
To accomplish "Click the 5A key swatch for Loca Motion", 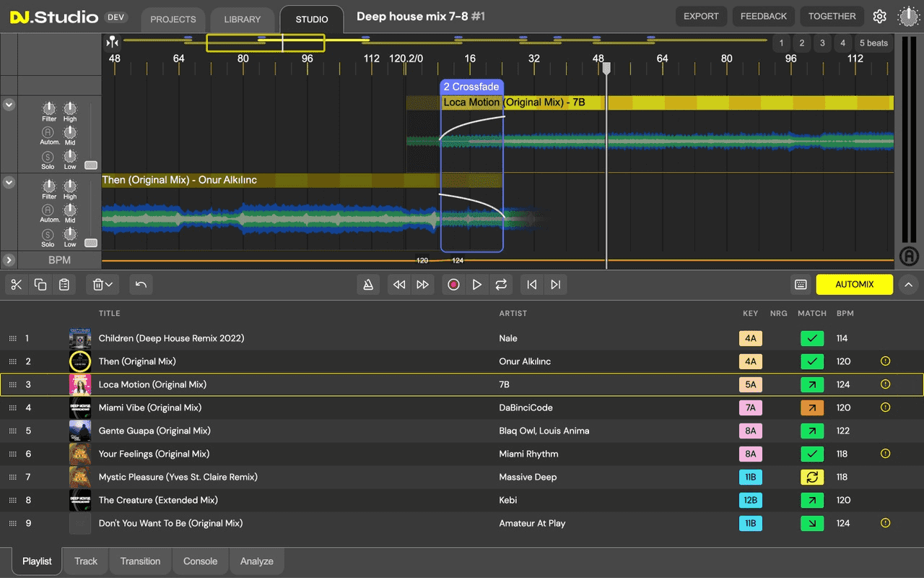I will click(x=750, y=384).
